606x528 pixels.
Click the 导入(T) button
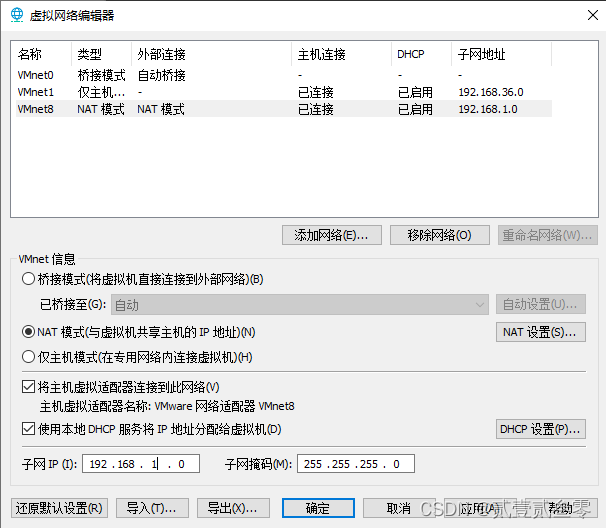(x=152, y=508)
